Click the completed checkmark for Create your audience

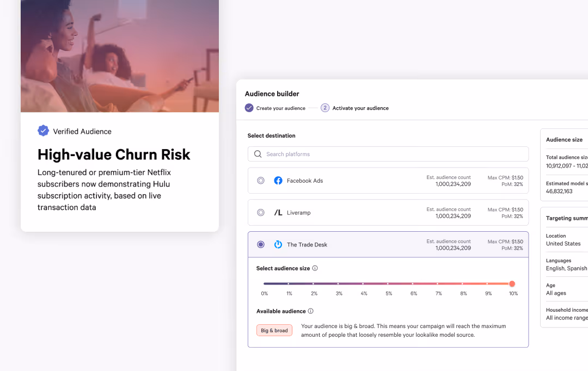[249, 108]
